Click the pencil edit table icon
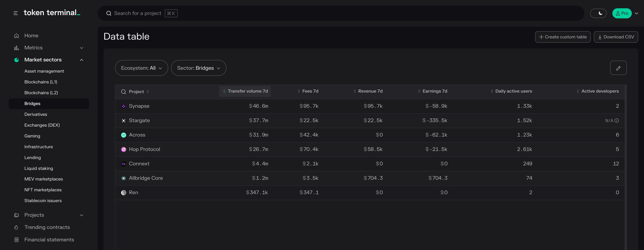Viewport: 644px width, 250px height. pos(618,68)
